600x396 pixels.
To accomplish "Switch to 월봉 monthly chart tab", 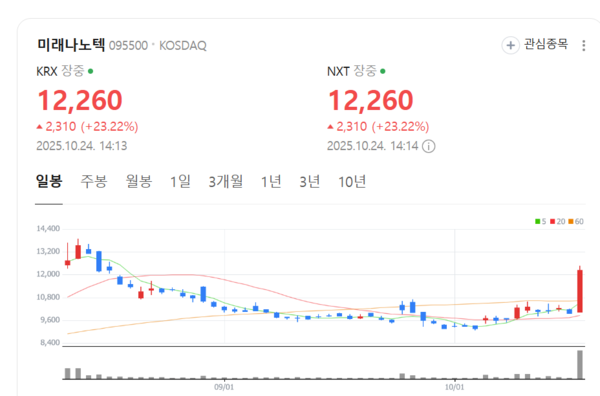I will (139, 181).
